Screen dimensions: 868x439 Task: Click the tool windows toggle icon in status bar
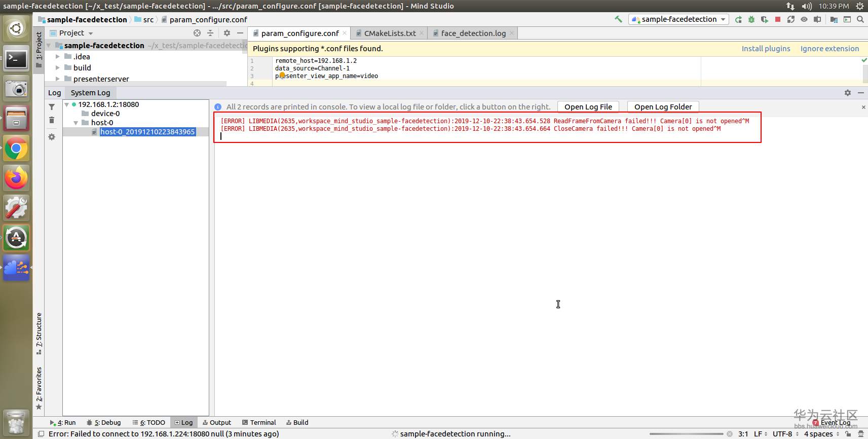click(41, 434)
